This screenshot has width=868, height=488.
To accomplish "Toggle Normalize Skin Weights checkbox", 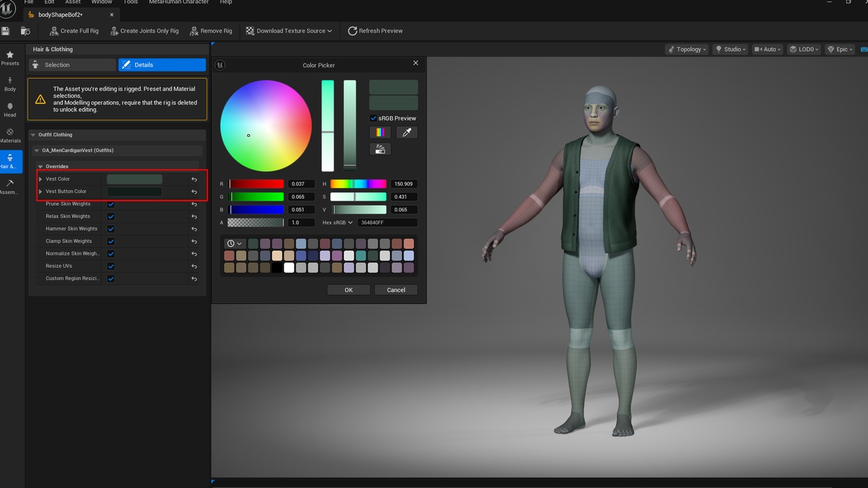I will [111, 254].
